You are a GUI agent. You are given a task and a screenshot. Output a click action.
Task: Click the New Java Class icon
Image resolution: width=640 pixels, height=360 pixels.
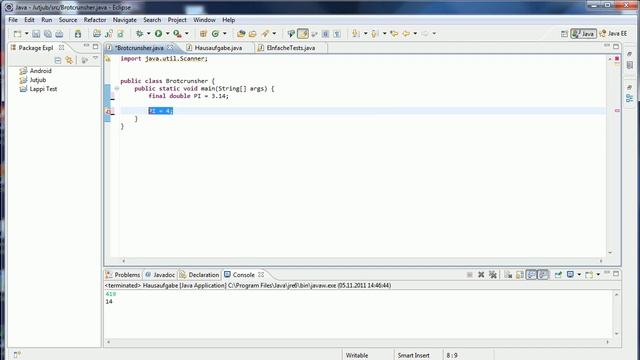215,34
